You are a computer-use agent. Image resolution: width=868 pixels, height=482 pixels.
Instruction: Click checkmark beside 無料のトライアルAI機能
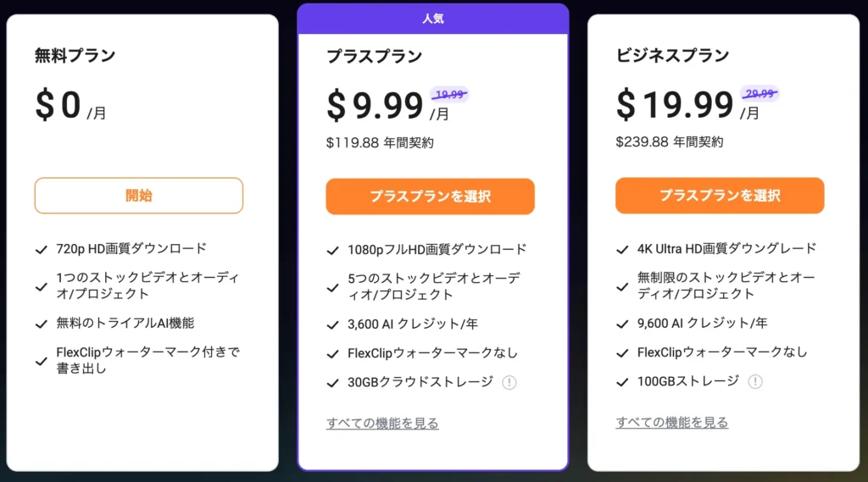tap(41, 324)
